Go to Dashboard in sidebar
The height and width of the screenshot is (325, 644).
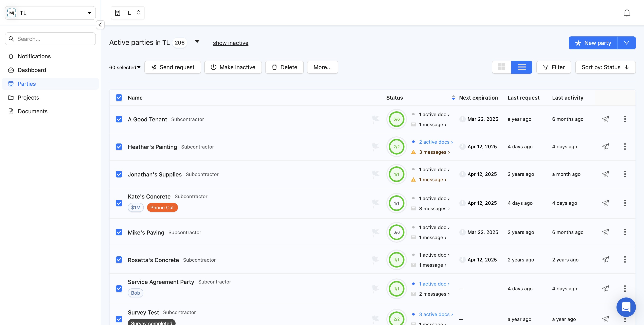click(x=32, y=70)
